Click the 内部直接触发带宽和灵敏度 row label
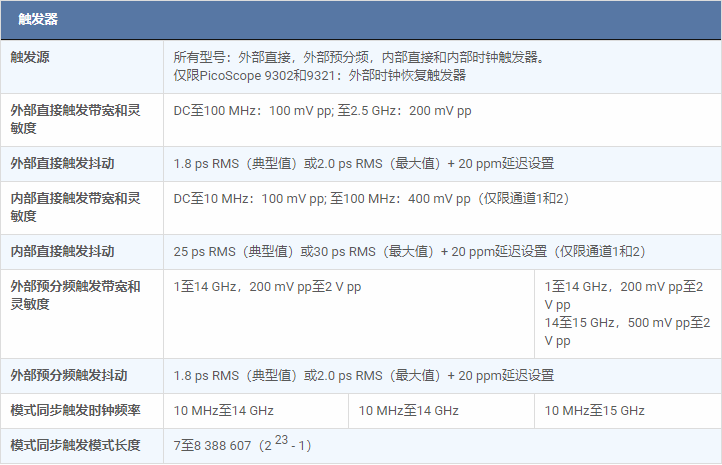The width and height of the screenshot is (722, 465). 75,207
